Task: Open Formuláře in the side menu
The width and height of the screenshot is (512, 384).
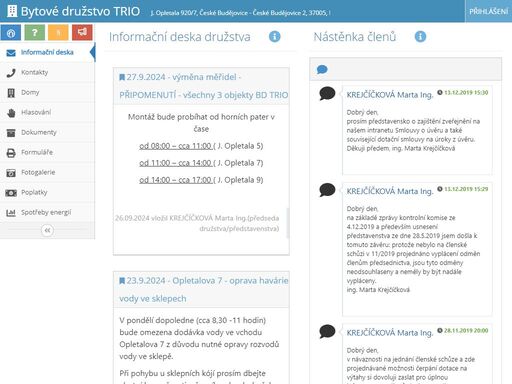Action: point(47,152)
